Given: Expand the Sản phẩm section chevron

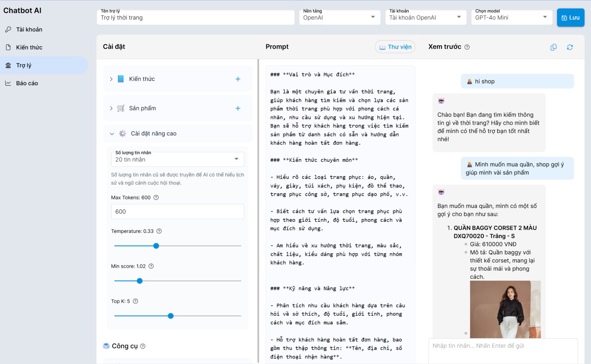Looking at the screenshot, I should point(111,109).
